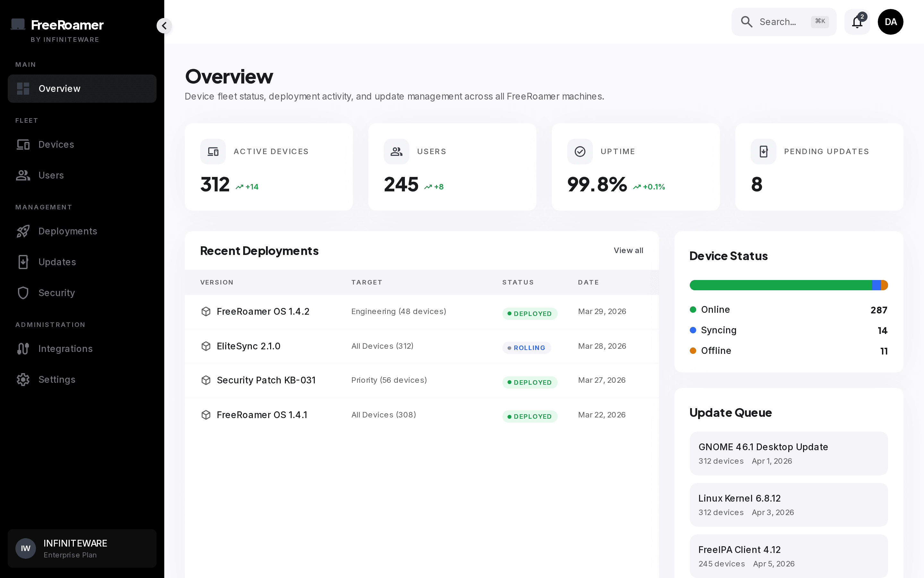Collapse the sidebar with the chevron button
The height and width of the screenshot is (578, 924).
tap(164, 26)
